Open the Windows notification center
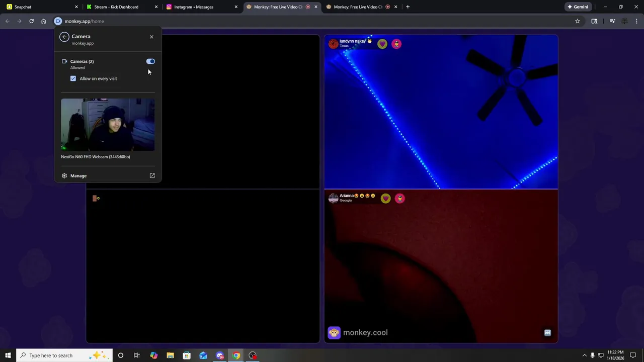644x362 pixels. coord(633,355)
